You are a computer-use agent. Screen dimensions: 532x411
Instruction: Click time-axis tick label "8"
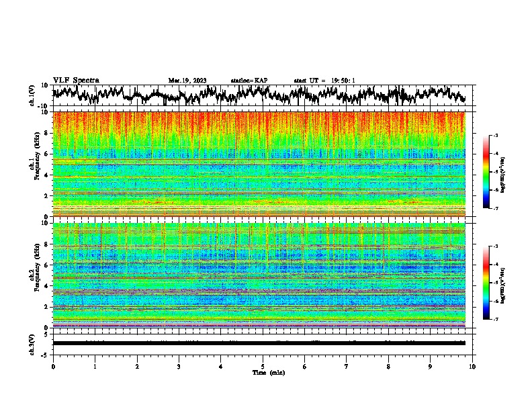tap(388, 367)
